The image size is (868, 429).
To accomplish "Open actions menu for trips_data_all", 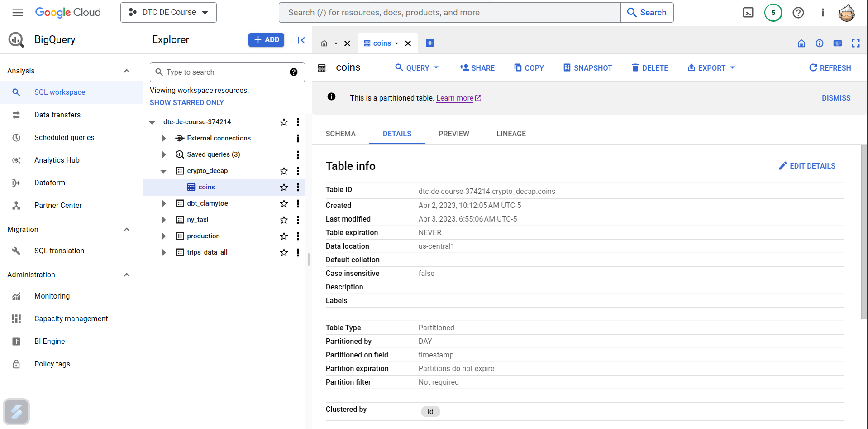I will click(x=298, y=252).
